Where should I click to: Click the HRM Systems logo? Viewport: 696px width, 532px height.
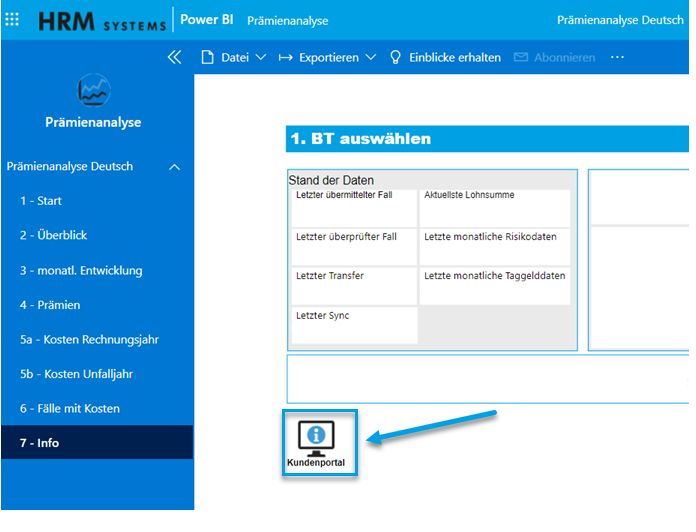click(103, 21)
